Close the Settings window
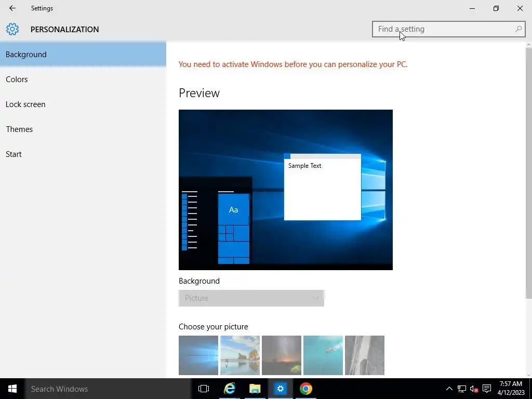This screenshot has height=399, width=532. pos(520,8)
